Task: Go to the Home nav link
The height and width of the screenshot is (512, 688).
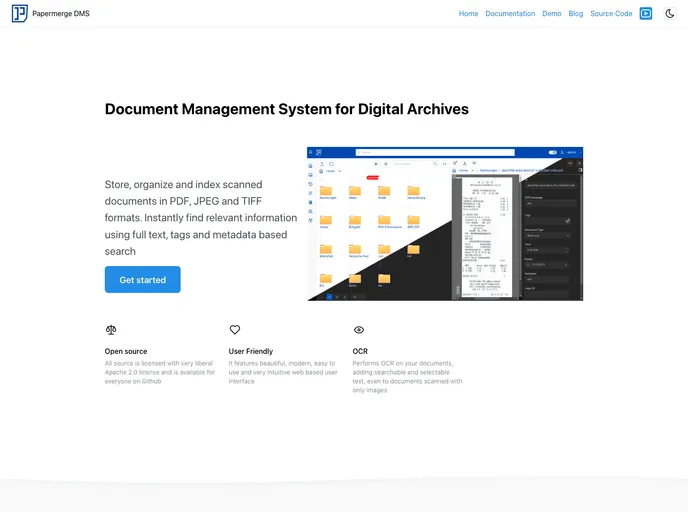Action: pyautogui.click(x=468, y=14)
